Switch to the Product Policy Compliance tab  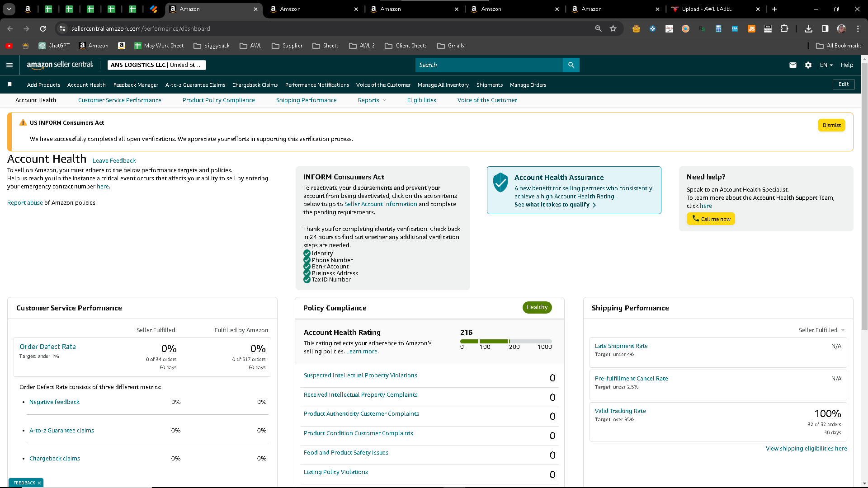[x=218, y=100]
